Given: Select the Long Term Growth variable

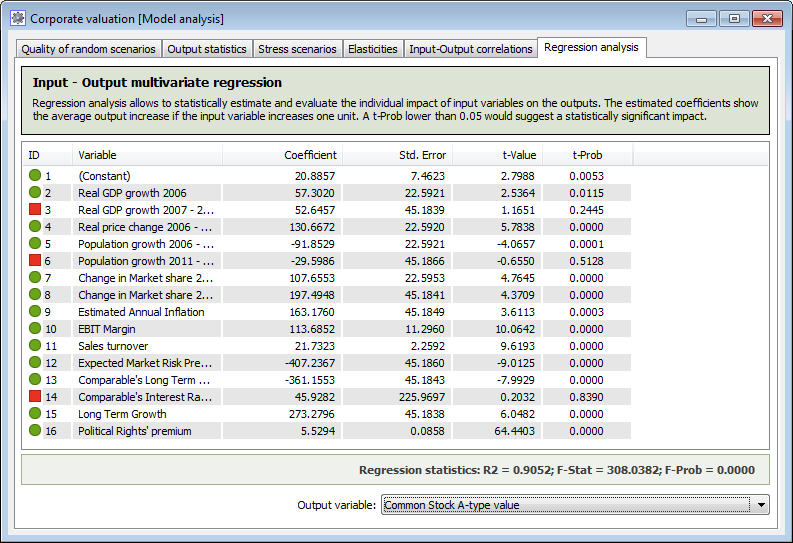Looking at the screenshot, I should pos(122,414).
